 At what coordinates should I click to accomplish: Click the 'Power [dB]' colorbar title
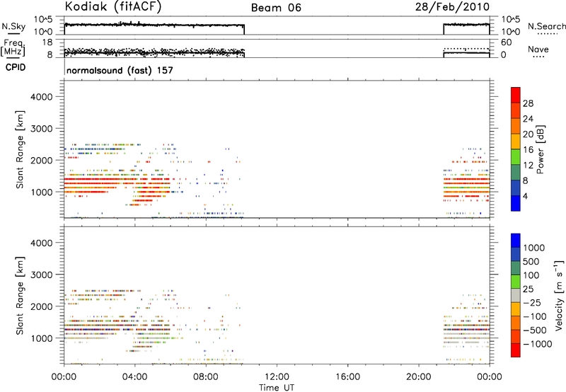(x=541, y=149)
